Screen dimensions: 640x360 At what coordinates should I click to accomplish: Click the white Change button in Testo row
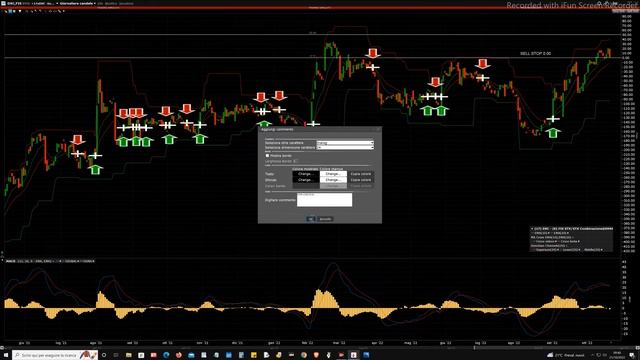pyautogui.click(x=333, y=174)
